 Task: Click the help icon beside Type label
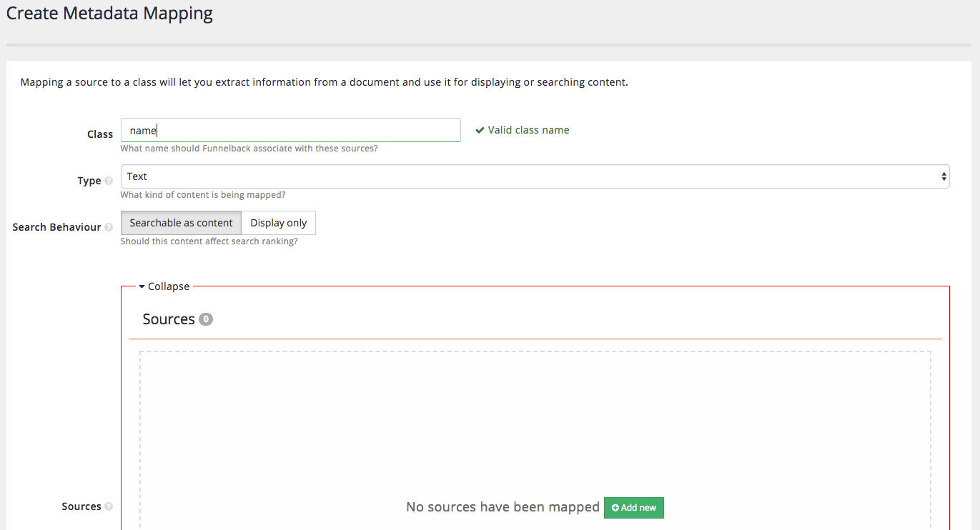point(109,181)
